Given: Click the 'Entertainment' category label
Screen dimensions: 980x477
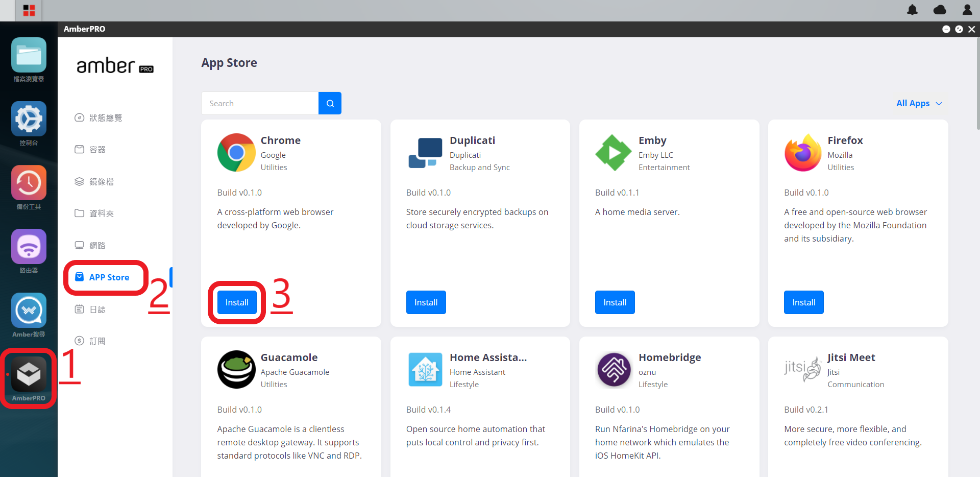Looking at the screenshot, I should click(664, 168).
